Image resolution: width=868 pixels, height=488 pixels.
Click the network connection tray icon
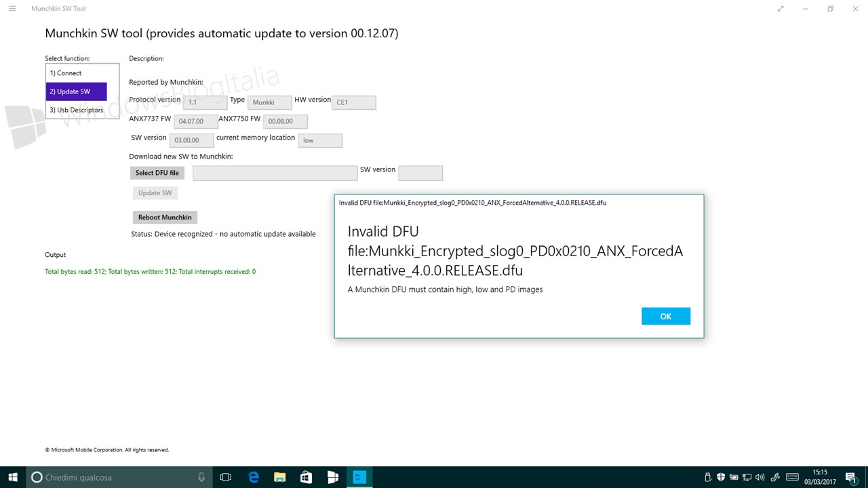click(x=747, y=477)
